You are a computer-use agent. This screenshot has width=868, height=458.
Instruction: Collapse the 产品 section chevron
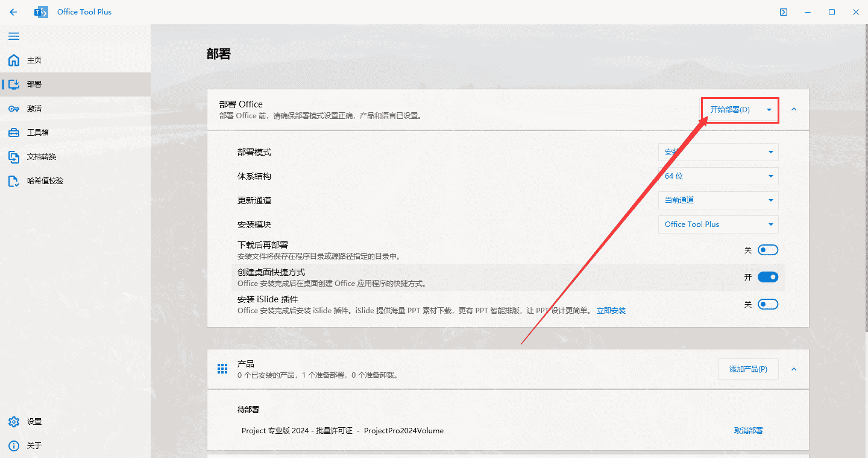[794, 369]
